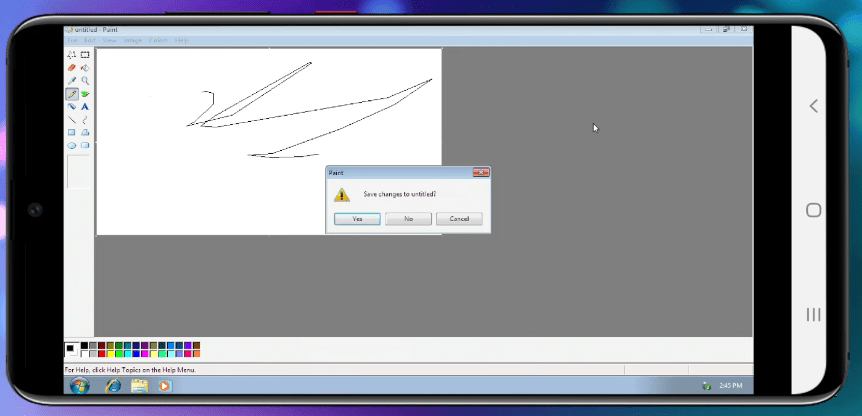Click the taskbar clock
This screenshot has width=862, height=416.
[x=731, y=386]
